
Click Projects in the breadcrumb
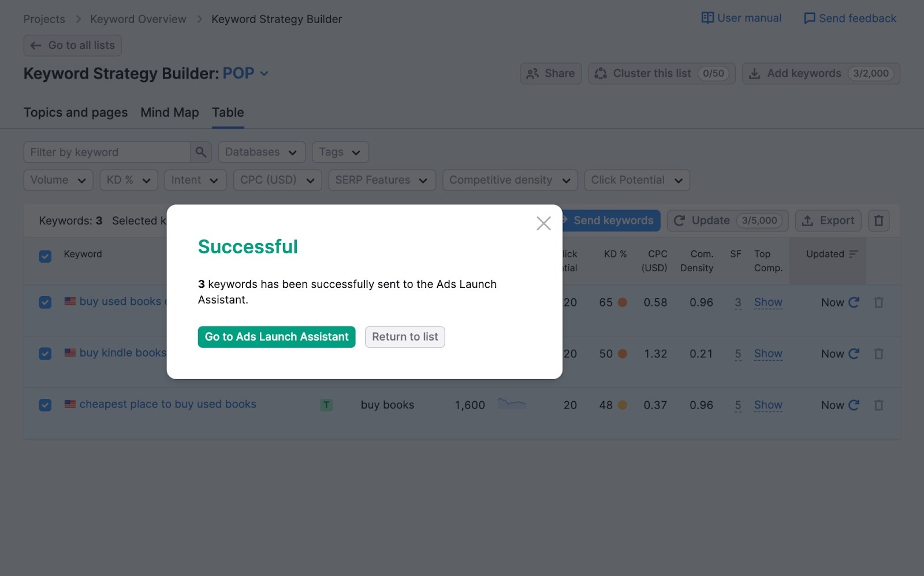pyautogui.click(x=44, y=19)
